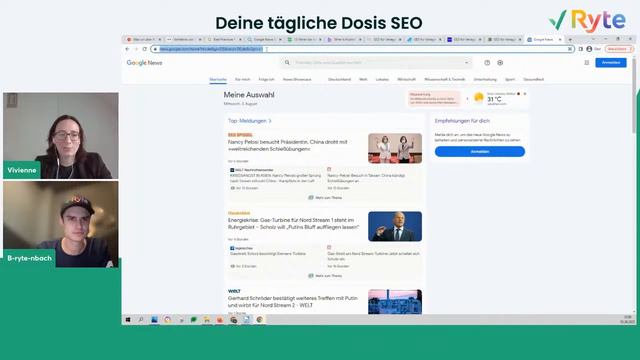The width and height of the screenshot is (640, 360).
Task: Click the Anmelden button in the header
Action: (611, 63)
